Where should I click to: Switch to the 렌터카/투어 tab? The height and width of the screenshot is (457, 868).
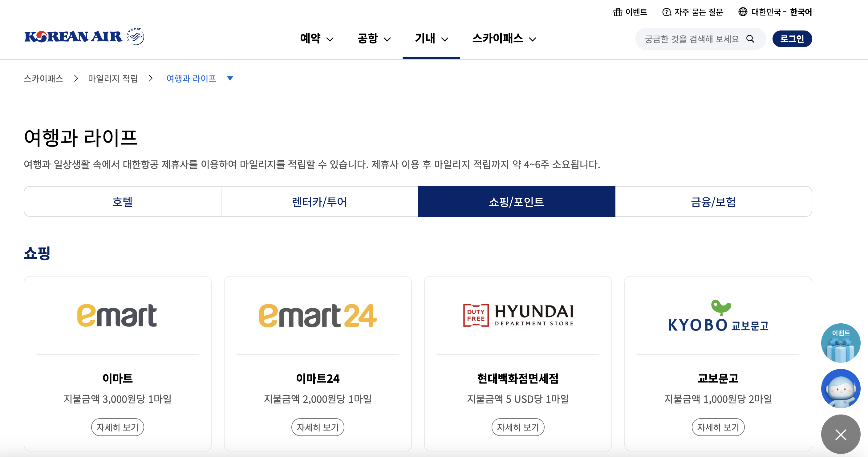[x=319, y=201]
